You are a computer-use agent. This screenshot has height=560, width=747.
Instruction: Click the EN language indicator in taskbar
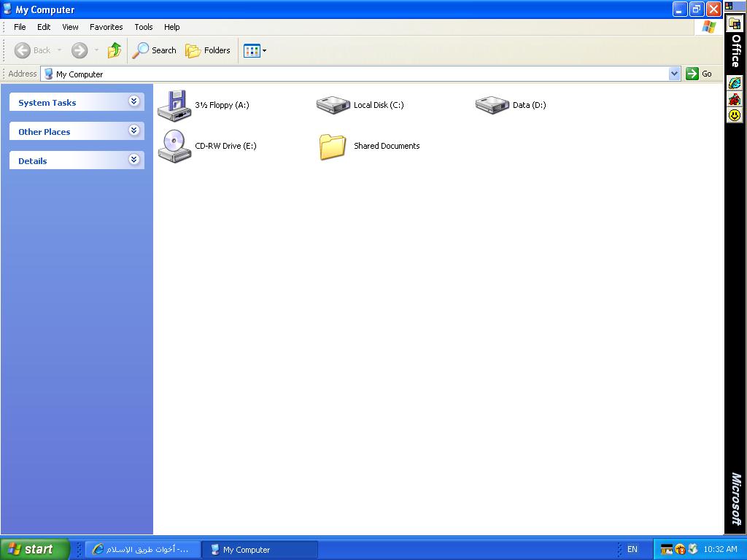[x=632, y=550]
